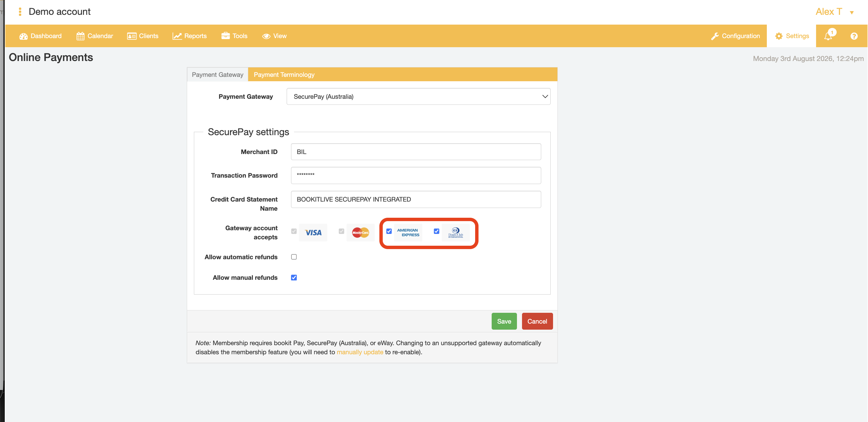Image resolution: width=868 pixels, height=422 pixels.
Task: Click the green Save button
Action: (504, 321)
